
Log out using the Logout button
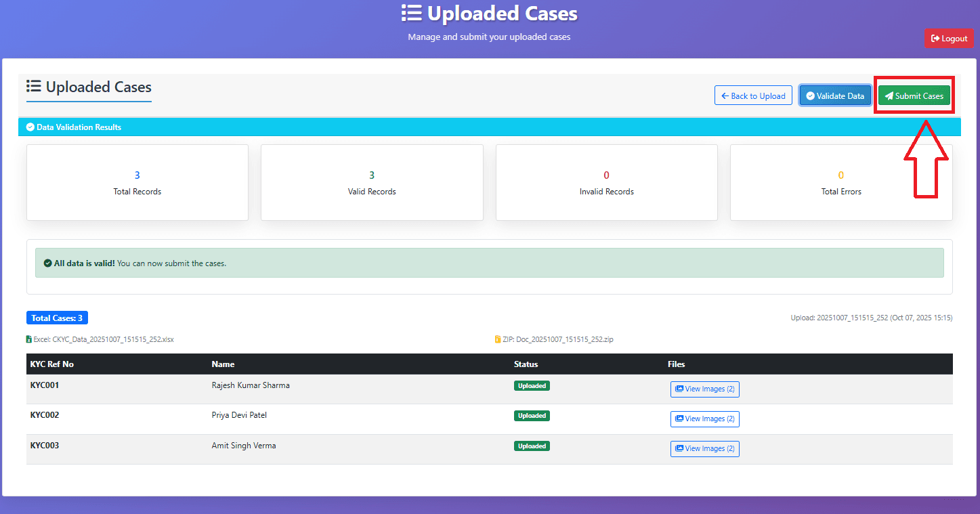point(949,39)
